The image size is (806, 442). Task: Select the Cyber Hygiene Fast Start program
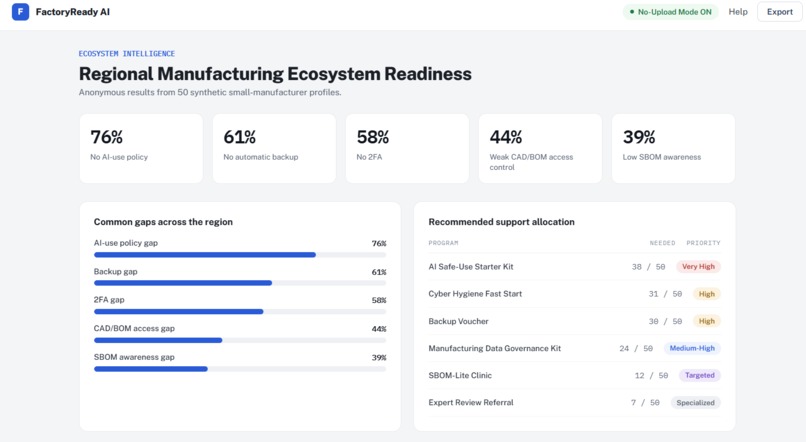pos(475,294)
